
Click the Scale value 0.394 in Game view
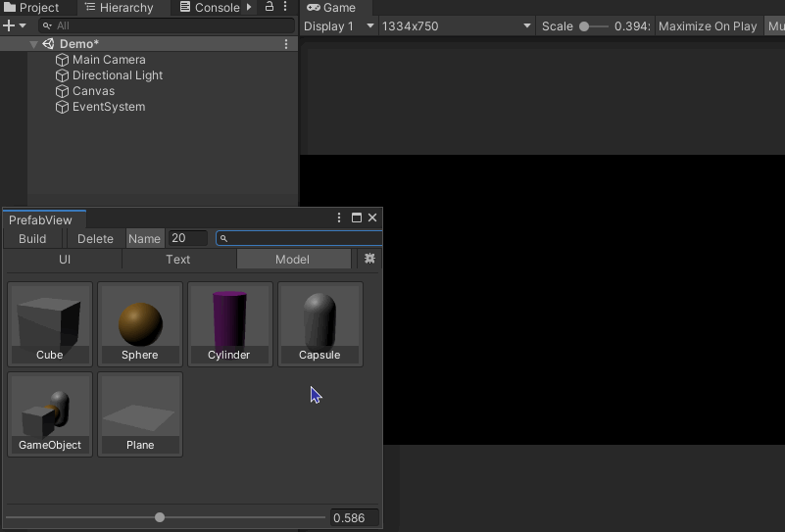pyautogui.click(x=632, y=26)
